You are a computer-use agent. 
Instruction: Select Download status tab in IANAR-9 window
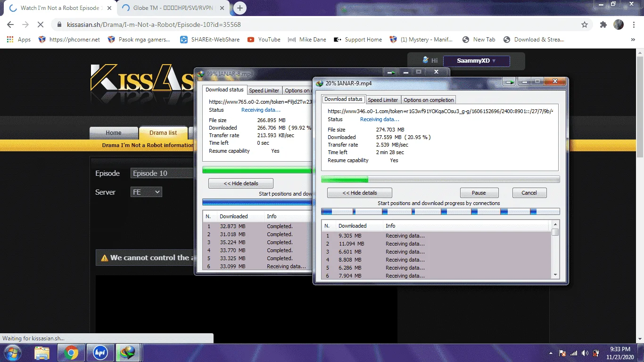343,99
